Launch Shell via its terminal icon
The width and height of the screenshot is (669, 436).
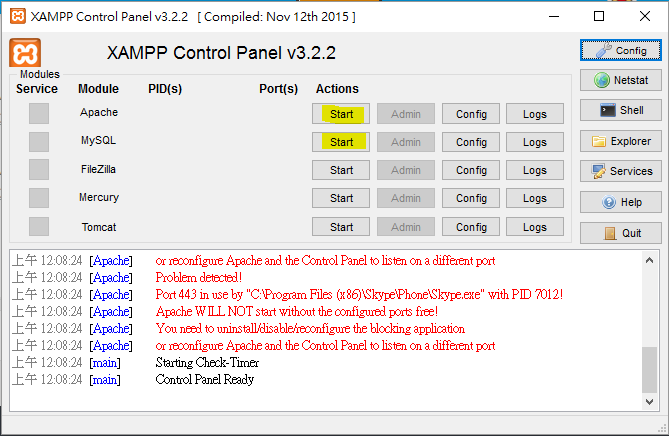click(x=620, y=110)
